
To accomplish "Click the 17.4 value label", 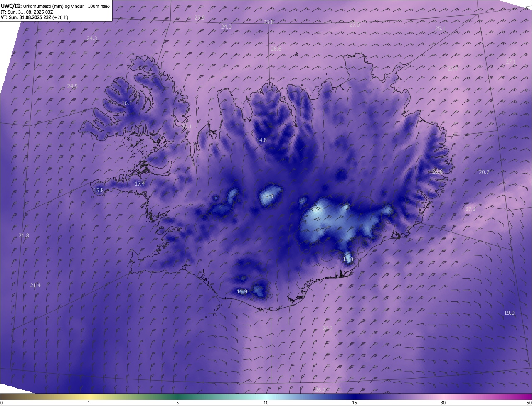I will tap(140, 183).
